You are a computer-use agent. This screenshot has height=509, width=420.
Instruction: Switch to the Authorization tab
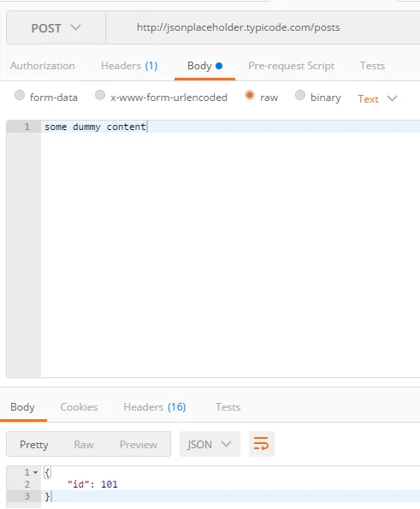pyautogui.click(x=43, y=66)
